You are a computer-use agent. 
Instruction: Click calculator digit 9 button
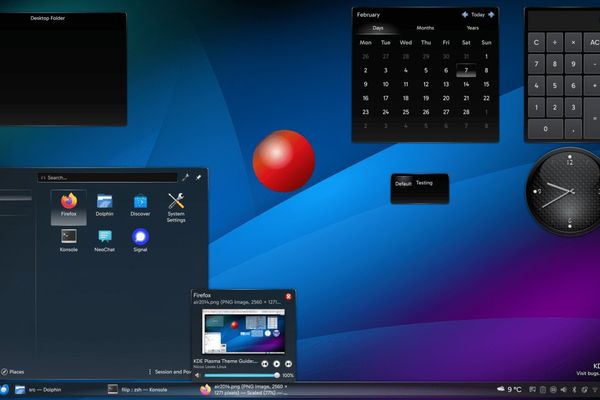pyautogui.click(x=573, y=64)
